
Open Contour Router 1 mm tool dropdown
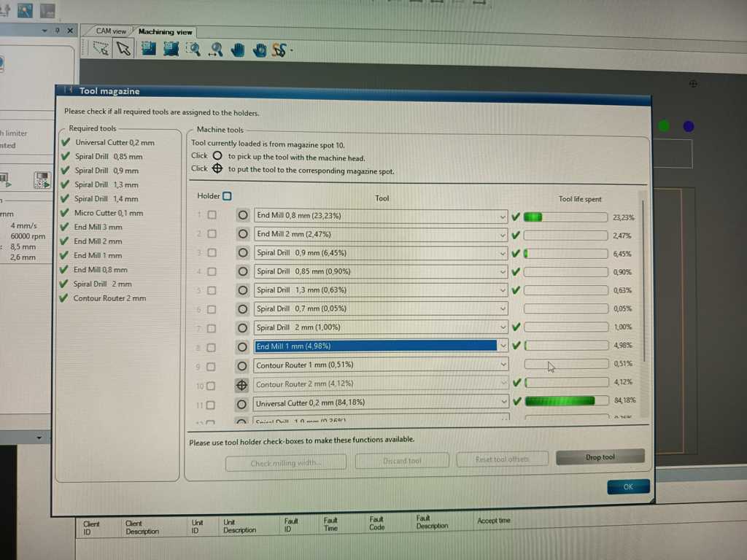click(503, 365)
